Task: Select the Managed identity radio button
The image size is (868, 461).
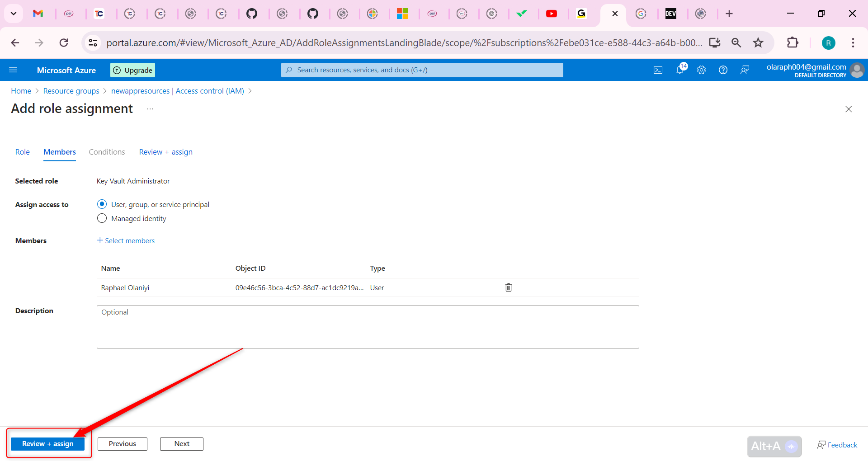Action: pyautogui.click(x=102, y=218)
